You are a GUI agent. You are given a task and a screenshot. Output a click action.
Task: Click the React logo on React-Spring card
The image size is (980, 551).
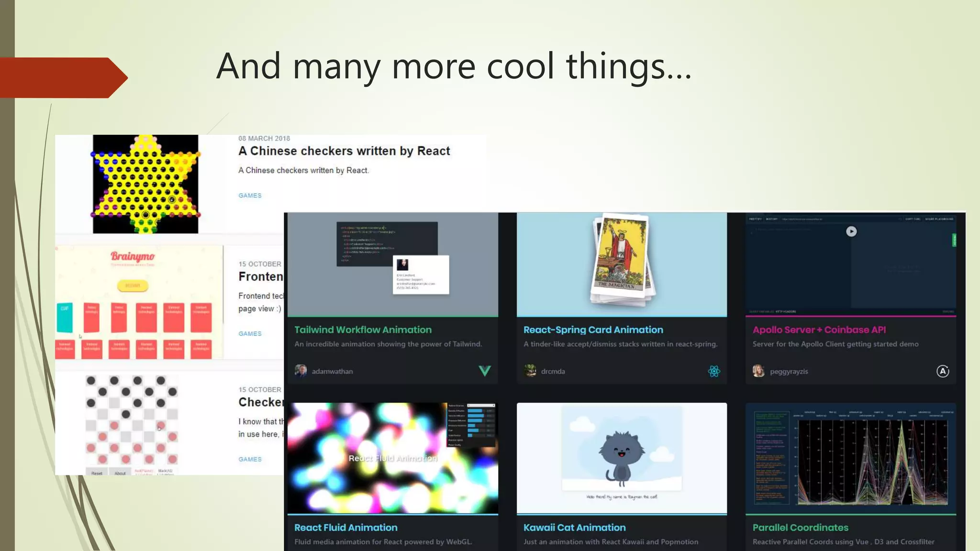coord(713,371)
